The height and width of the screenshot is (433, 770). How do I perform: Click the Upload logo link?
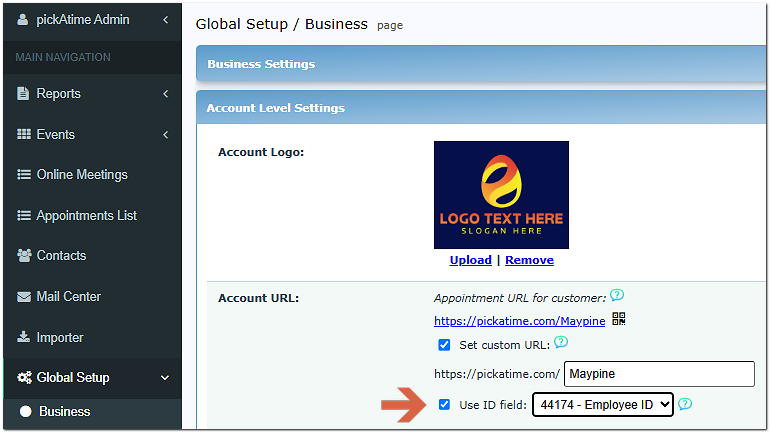pos(470,260)
